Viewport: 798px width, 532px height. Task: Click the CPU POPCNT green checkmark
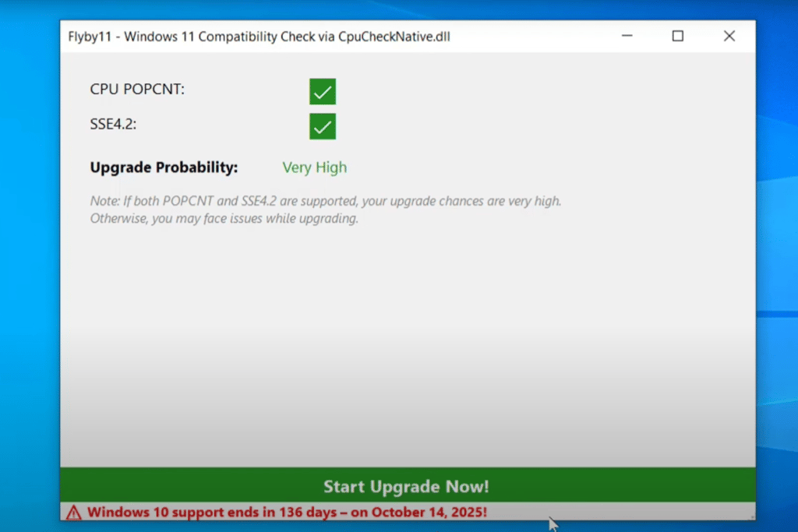pyautogui.click(x=323, y=92)
